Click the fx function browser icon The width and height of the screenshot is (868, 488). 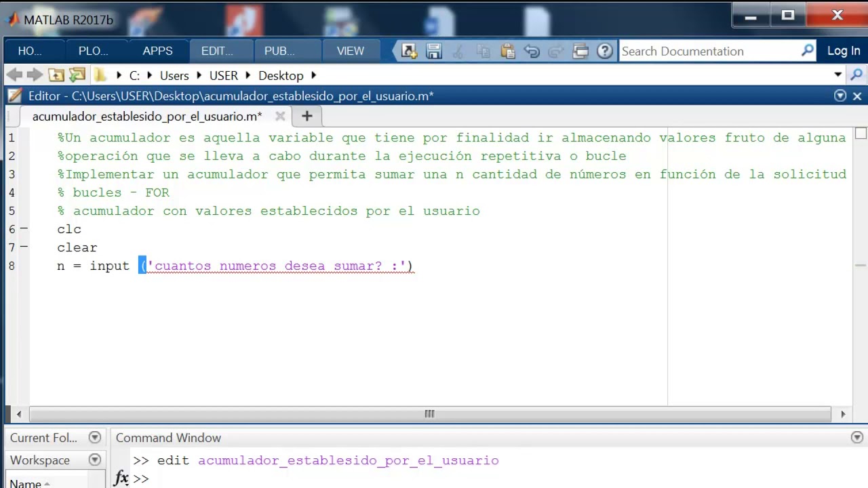(x=121, y=478)
